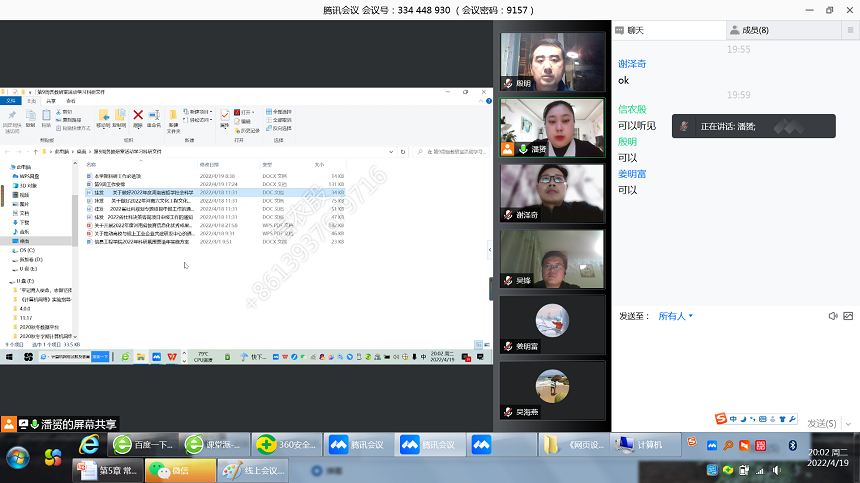Screen dimensions: 860x483
Task: Click the muted mic icon on 吴海燕's tile
Action: click(x=508, y=411)
